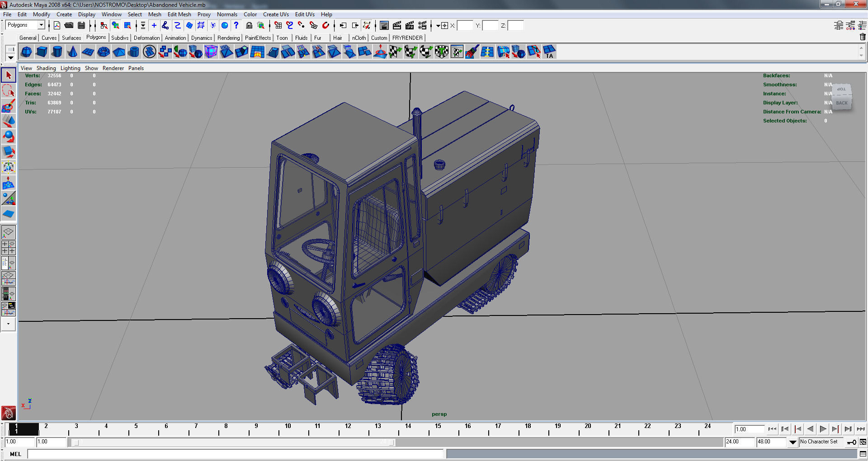This screenshot has height=461, width=868.
Task: Select the Universal Manipulator tool
Action: tap(9, 167)
